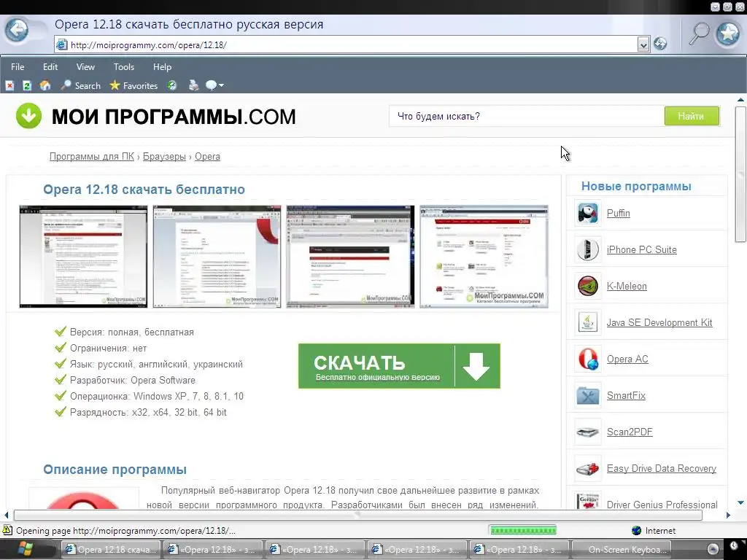Click the horizontal scrollbar left arrow
Screen dimensions: 747x560
(x=6, y=515)
